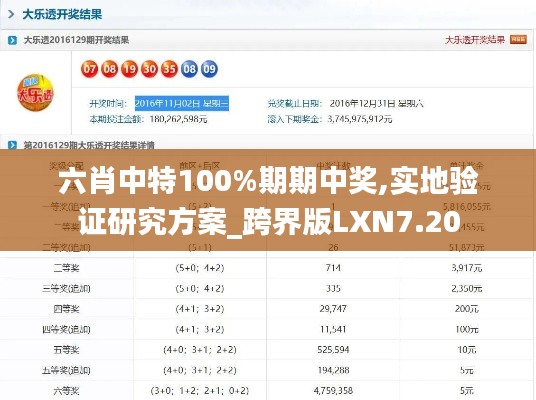Click the 六等奖 prize level row

[x=268, y=390]
